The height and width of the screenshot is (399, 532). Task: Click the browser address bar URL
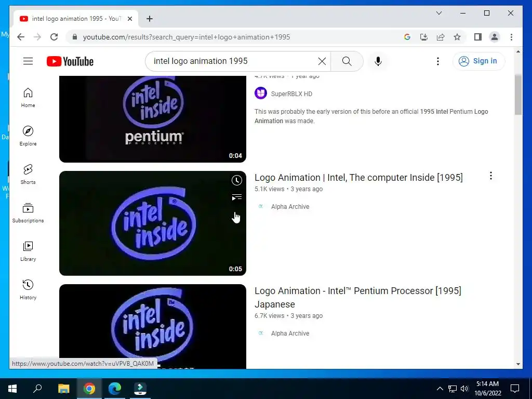[x=187, y=37]
